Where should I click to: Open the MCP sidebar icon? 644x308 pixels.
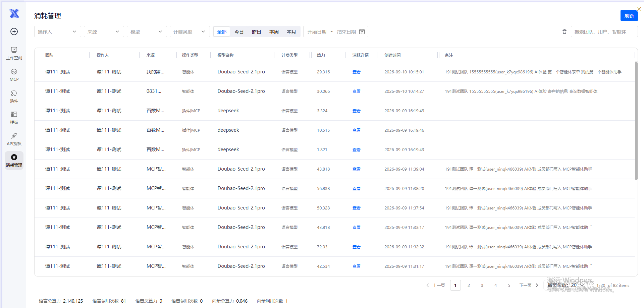14,75
